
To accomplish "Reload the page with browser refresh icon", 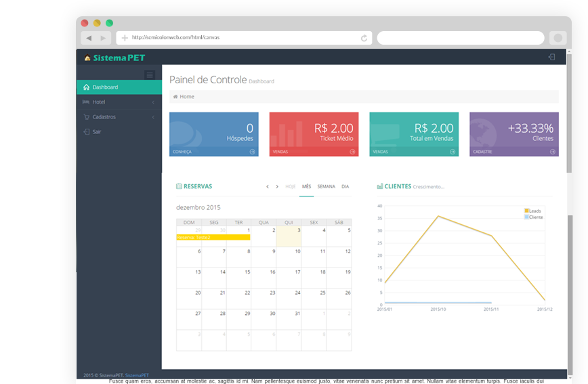I will [x=364, y=38].
